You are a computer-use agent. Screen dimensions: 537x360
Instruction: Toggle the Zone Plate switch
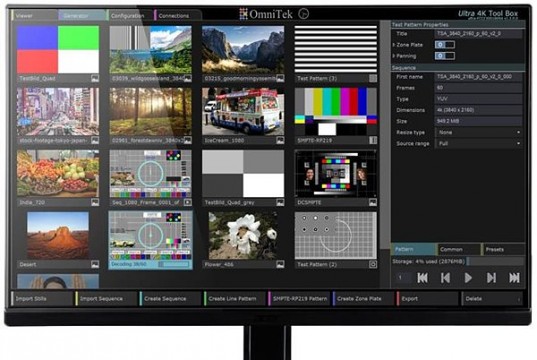445,45
